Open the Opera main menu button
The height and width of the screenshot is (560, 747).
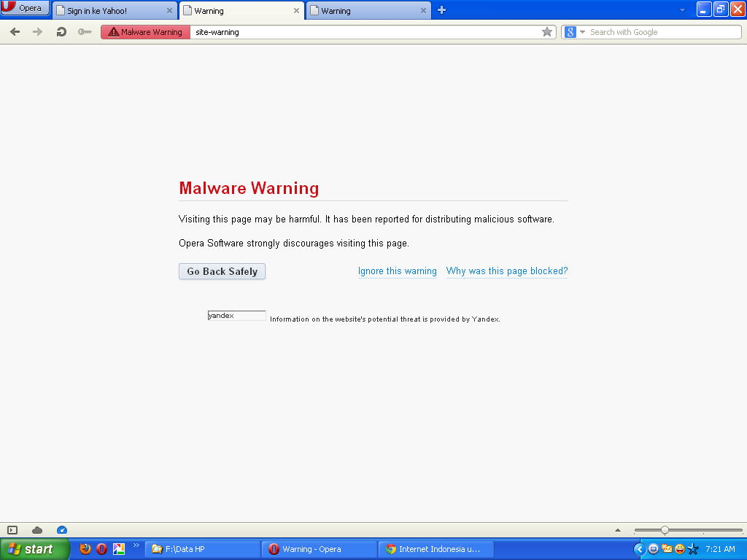point(25,8)
